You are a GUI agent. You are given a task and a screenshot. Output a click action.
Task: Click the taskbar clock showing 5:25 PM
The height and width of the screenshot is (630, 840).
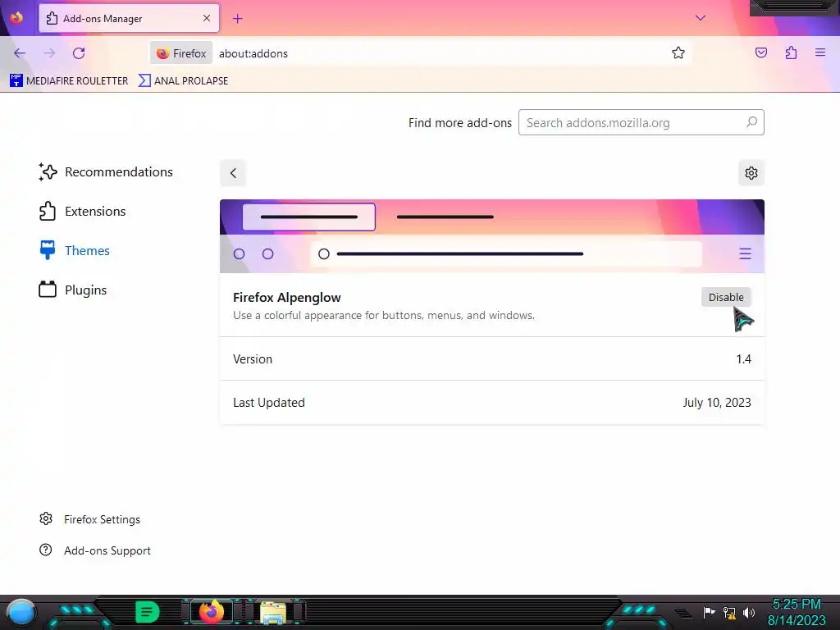(x=797, y=612)
